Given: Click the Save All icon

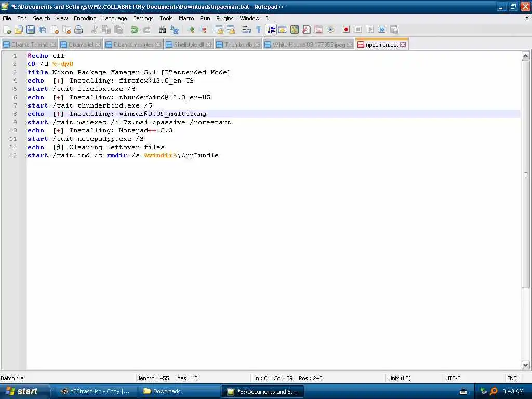Looking at the screenshot, I should 43,30.
